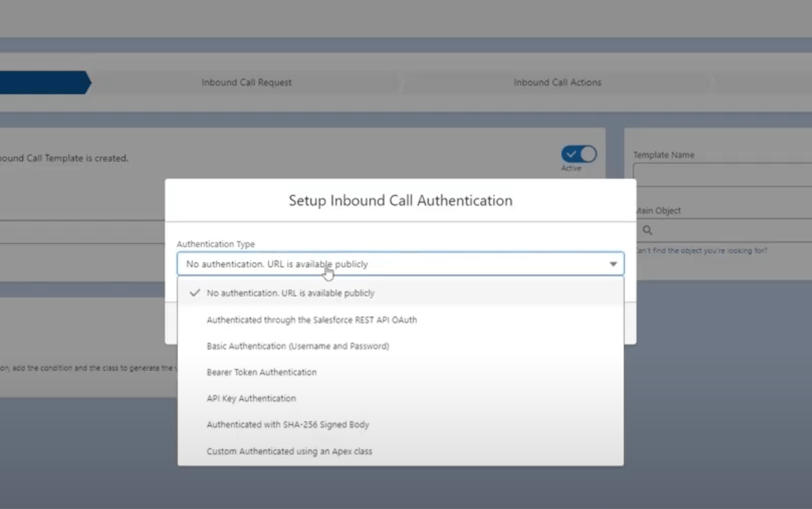812x509 pixels.
Task: Click the current blue path step
Action: (45, 82)
